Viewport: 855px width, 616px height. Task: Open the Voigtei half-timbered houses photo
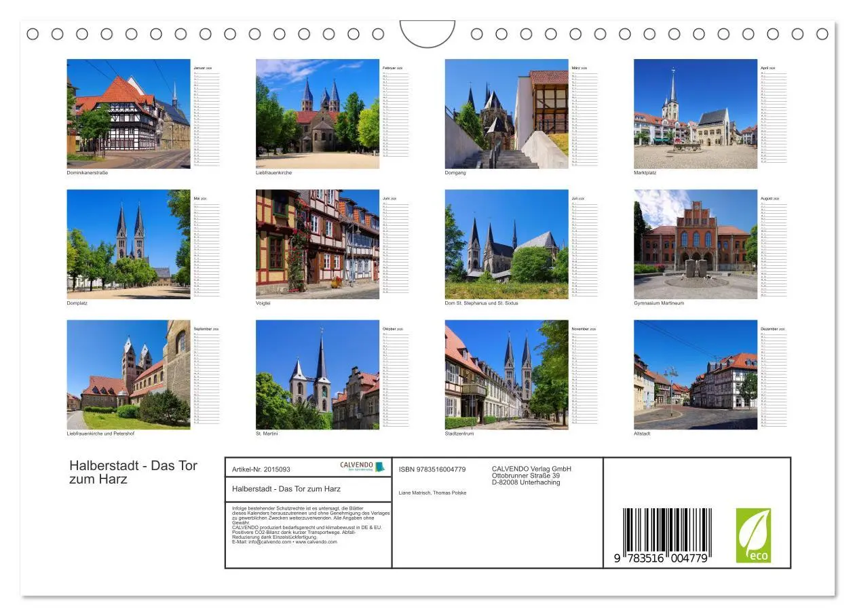coord(318,244)
